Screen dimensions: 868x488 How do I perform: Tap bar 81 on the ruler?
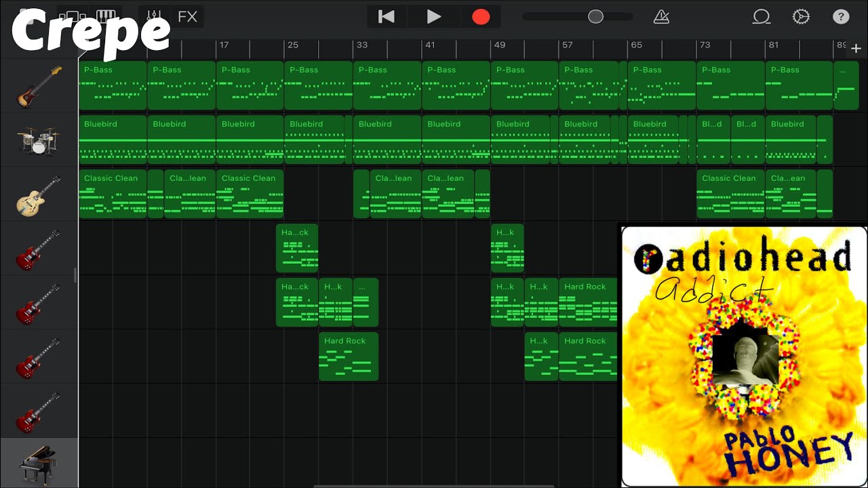click(x=774, y=45)
